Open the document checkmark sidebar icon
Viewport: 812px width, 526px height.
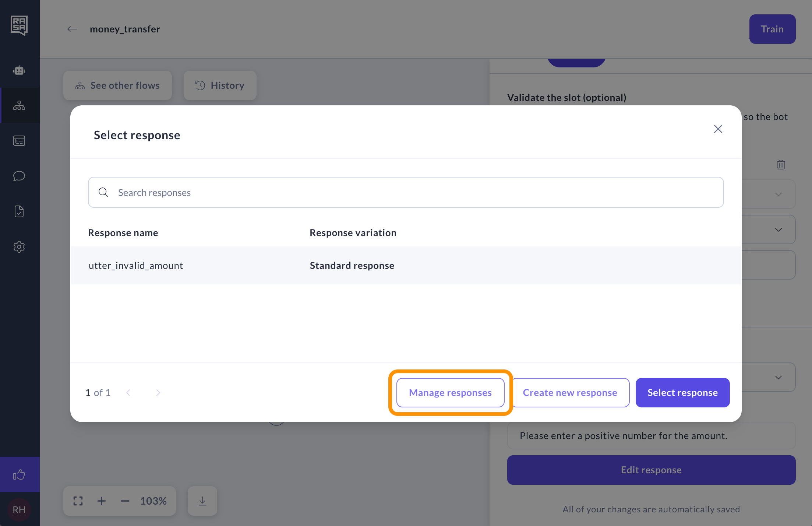(19, 211)
